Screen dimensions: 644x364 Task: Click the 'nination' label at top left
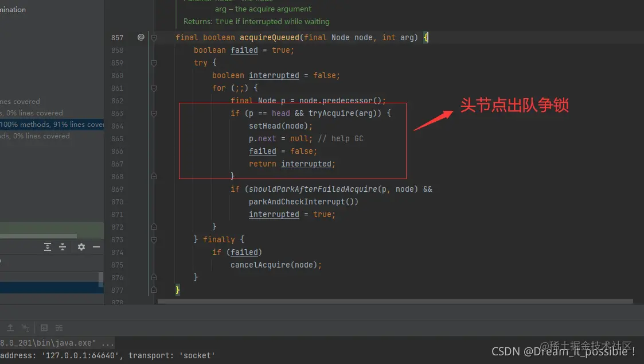(13, 9)
